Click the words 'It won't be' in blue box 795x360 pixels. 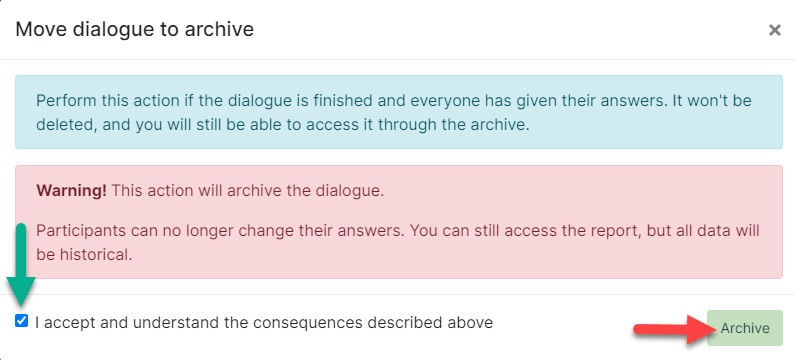pyautogui.click(x=712, y=100)
